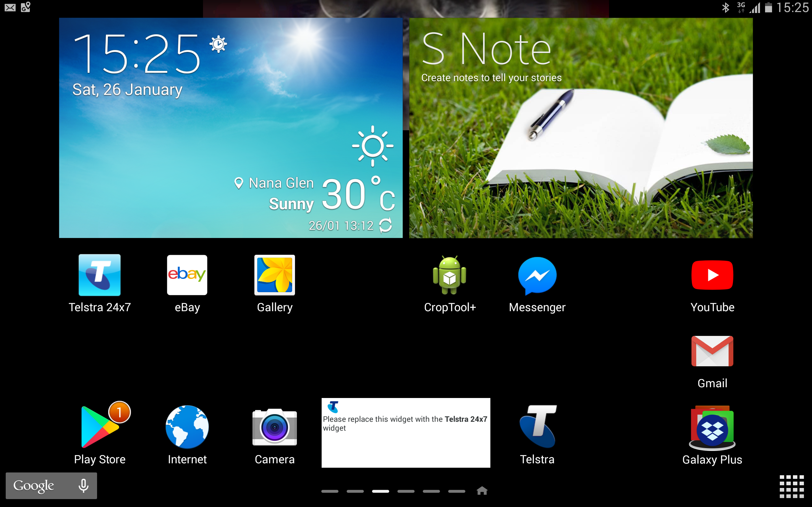Open the Telstra app shortcut
The height and width of the screenshot is (507, 812).
pos(537,427)
